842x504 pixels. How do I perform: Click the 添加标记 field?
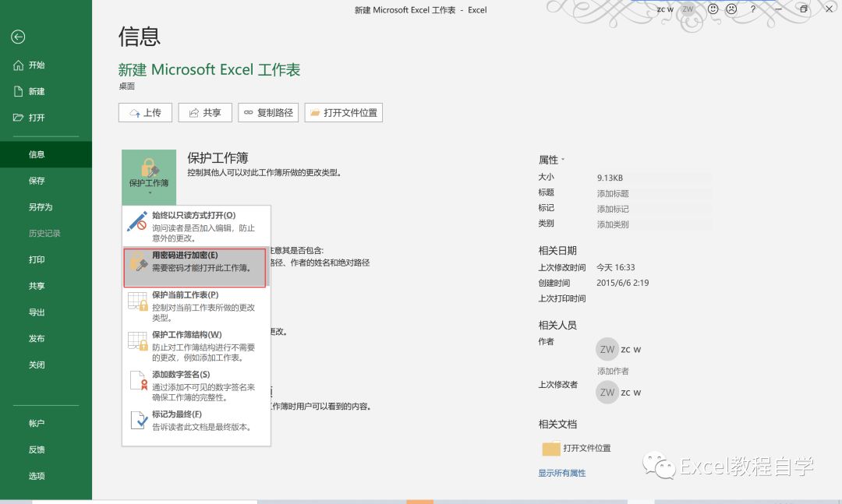653,210
